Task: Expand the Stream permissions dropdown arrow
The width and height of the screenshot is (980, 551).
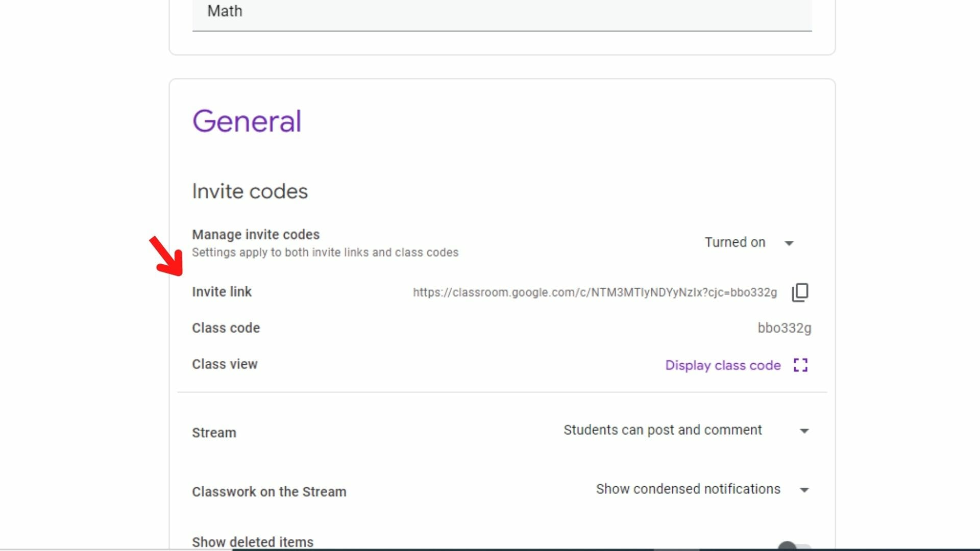Action: [x=804, y=431]
